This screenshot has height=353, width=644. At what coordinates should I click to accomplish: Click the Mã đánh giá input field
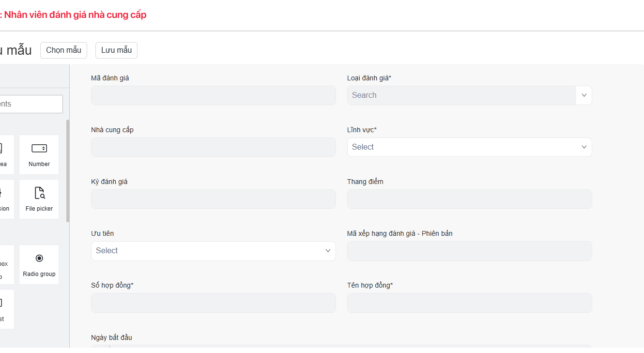(213, 95)
